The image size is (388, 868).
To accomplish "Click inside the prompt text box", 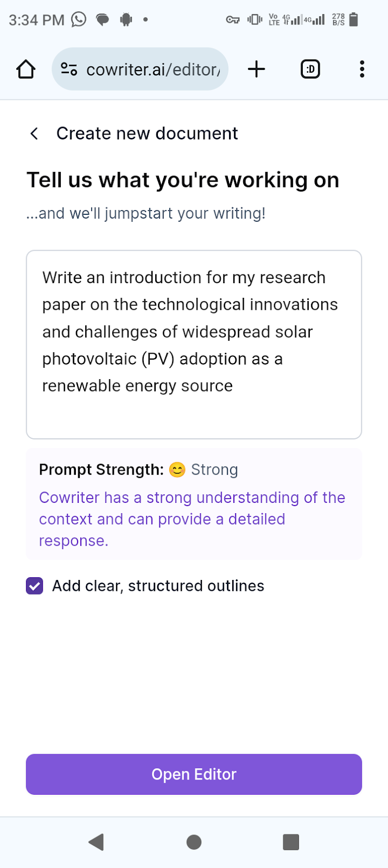I will (x=194, y=344).
